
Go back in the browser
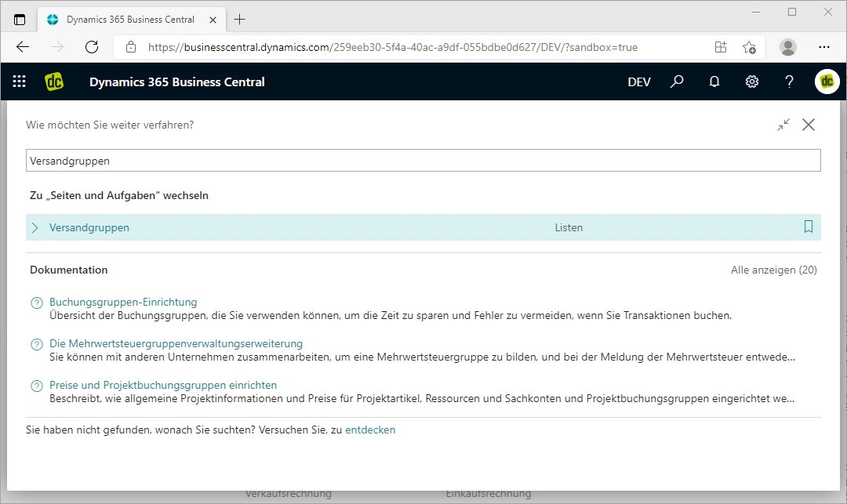tap(23, 47)
